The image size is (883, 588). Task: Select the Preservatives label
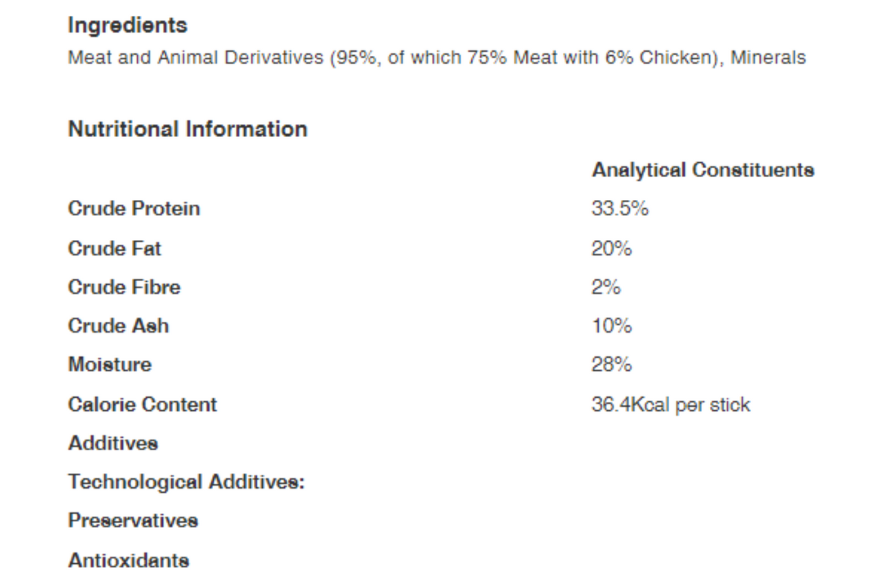(x=133, y=521)
